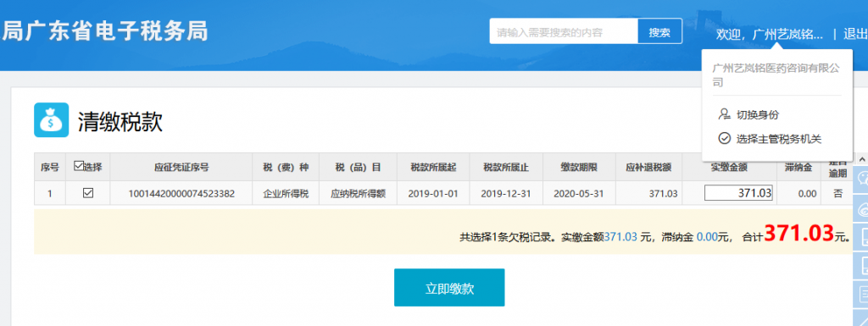This screenshot has height=326, width=868.
Task: Click the 税（费）种 column header
Action: (286, 168)
